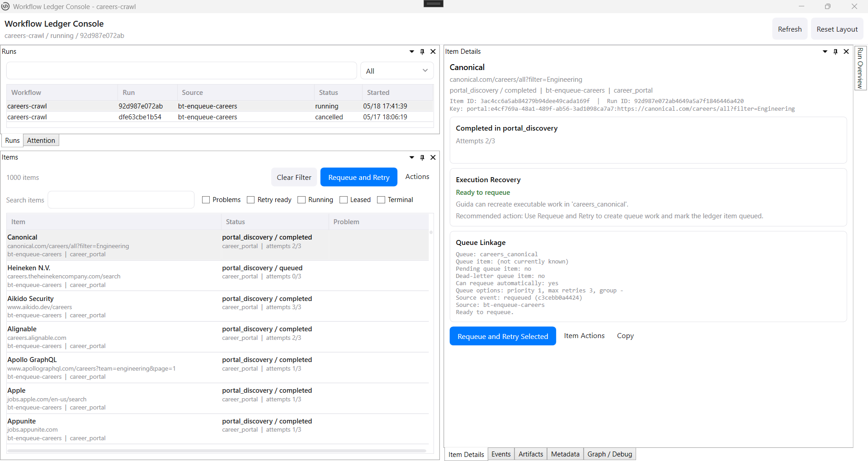Viewport: 868px width, 461px height.
Task: Click the Requeue and Retry button
Action: (x=359, y=177)
